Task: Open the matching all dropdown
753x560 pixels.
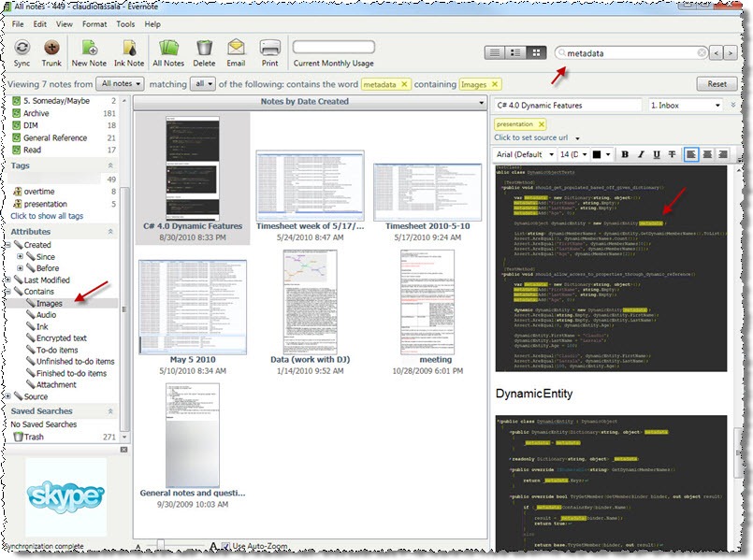Action: 203,84
